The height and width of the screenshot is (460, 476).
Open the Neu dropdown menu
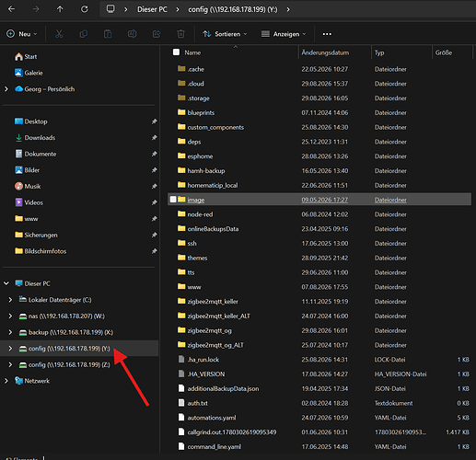click(22, 34)
